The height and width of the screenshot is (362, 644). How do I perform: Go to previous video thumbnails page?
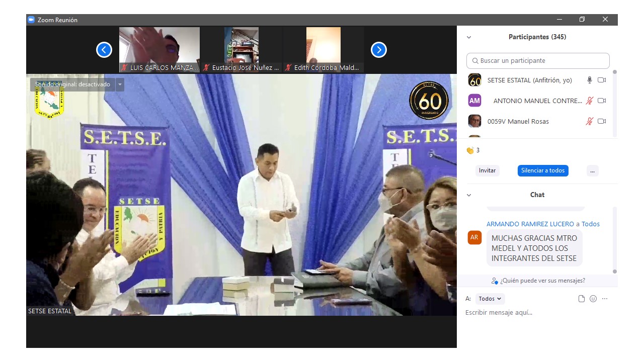pyautogui.click(x=104, y=50)
